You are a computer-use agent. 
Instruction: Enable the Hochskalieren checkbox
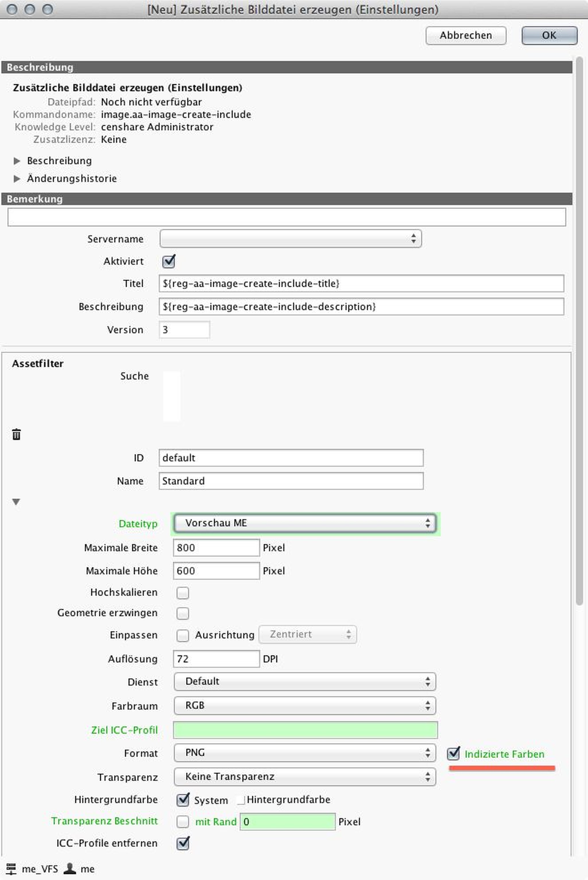tap(183, 593)
